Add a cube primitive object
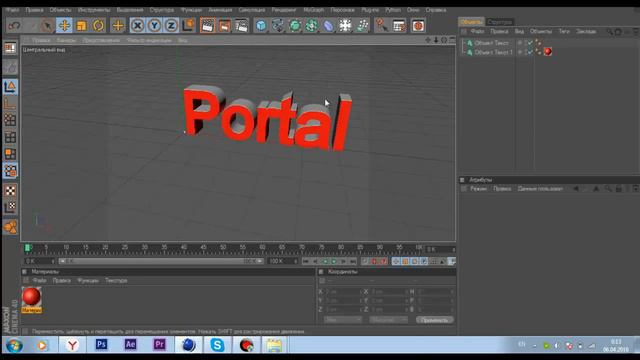Image resolution: width=640 pixels, height=360 pixels. 261,26
